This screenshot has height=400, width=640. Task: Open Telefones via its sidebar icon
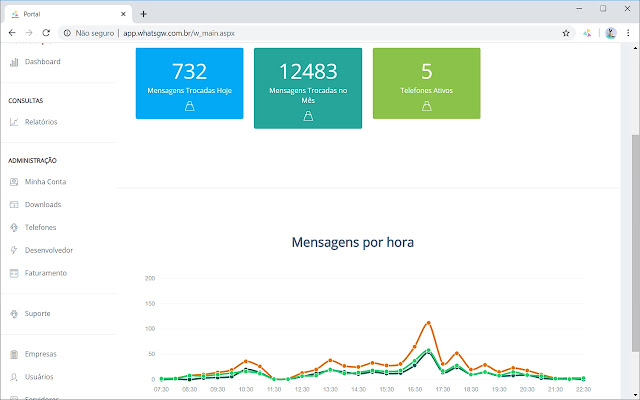click(x=14, y=227)
